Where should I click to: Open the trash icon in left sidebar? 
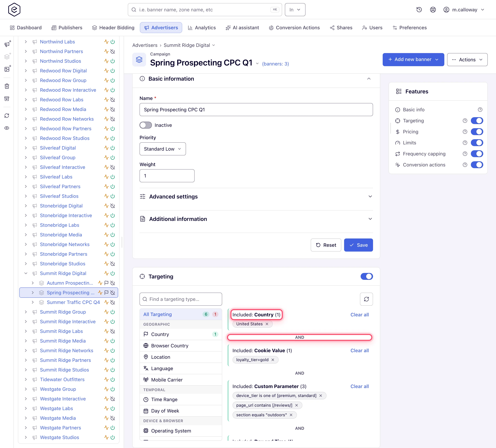[x=7, y=86]
